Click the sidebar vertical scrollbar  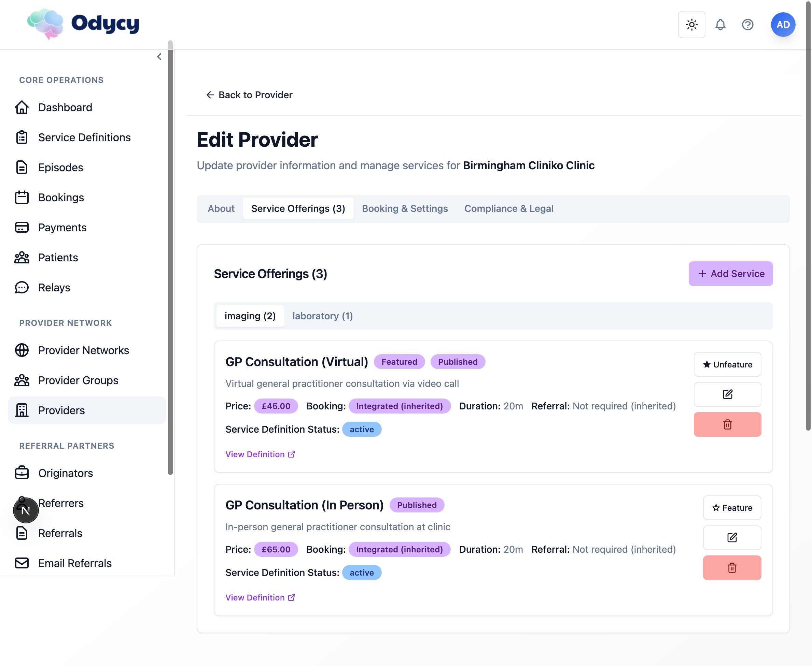(170, 257)
